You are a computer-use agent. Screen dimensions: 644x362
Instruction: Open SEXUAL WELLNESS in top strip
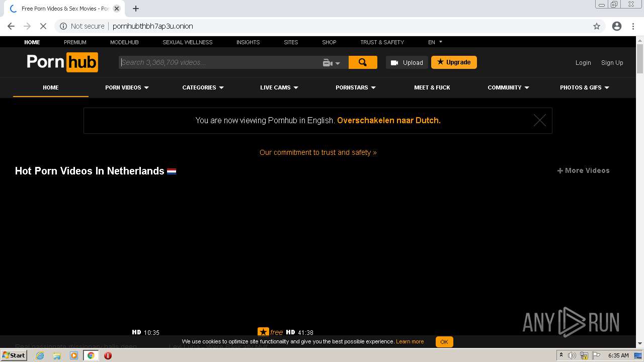click(x=188, y=42)
